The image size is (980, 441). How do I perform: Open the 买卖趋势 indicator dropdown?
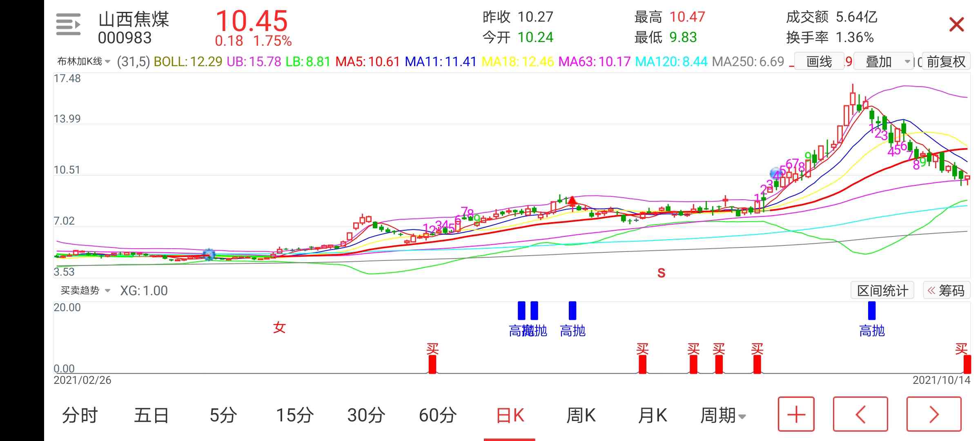click(85, 290)
